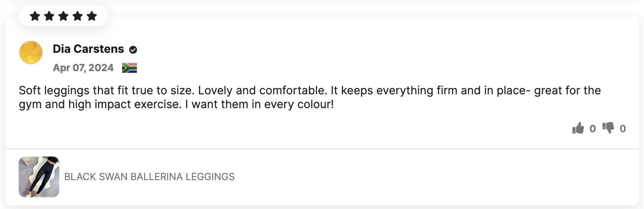Click the thumbs up icon
Image resolution: width=644 pixels, height=209 pixels.
(x=578, y=128)
